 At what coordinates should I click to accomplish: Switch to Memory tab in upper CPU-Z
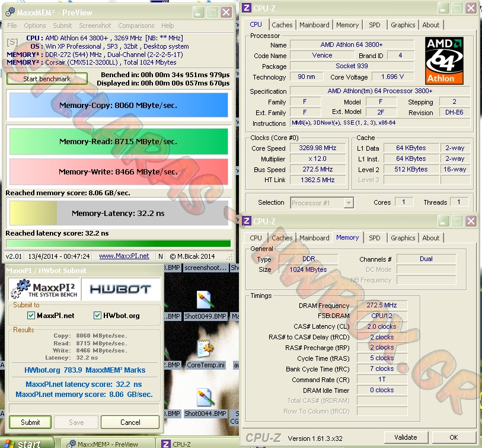(347, 25)
